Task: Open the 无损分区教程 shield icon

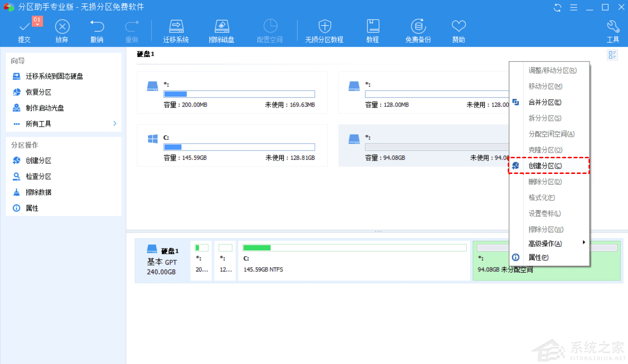Action: tap(324, 27)
